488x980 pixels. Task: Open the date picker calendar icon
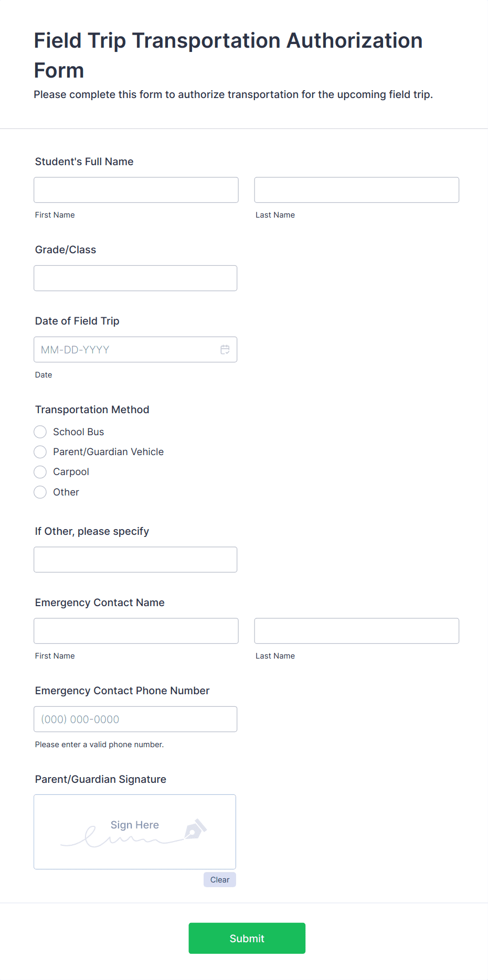click(x=225, y=349)
